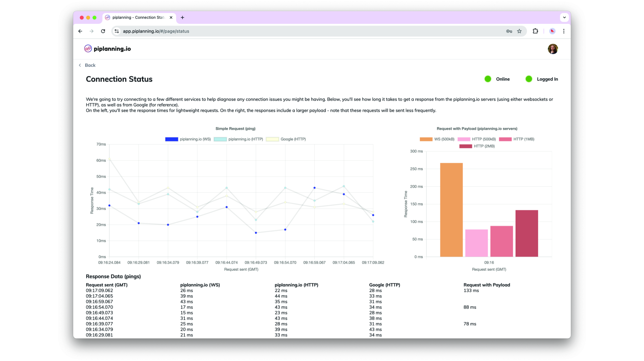
Task: Click the Response Data (pings) heading
Action: point(113,277)
